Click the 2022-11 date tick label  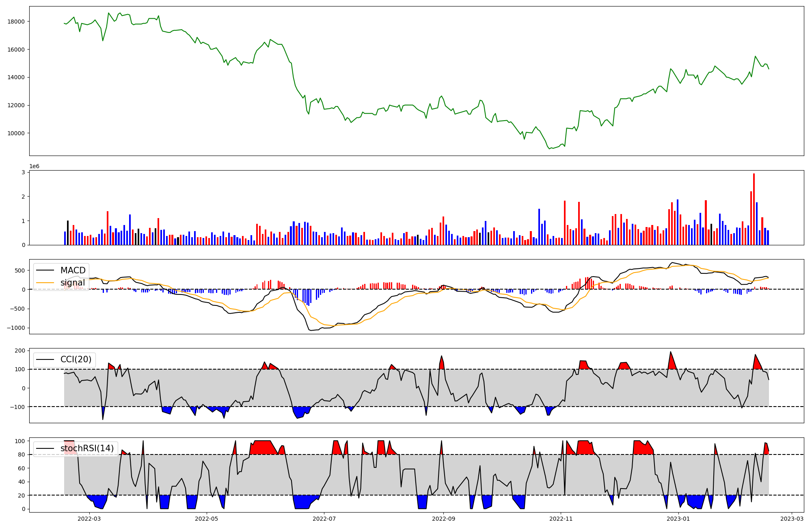click(561, 519)
